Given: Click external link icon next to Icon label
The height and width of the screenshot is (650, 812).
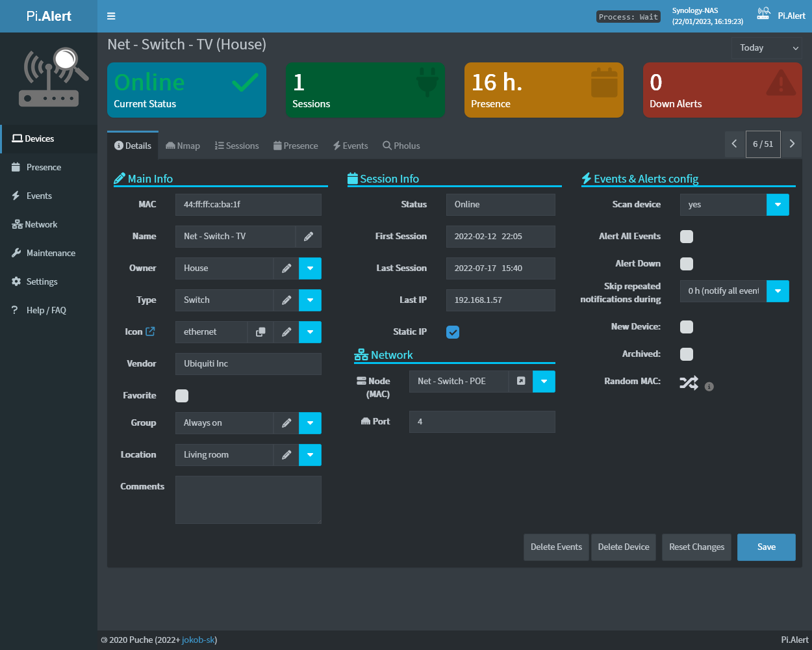Looking at the screenshot, I should 150,331.
